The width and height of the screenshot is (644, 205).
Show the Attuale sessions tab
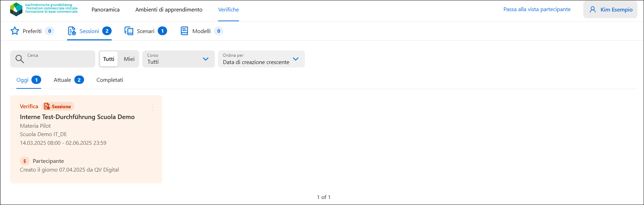click(x=69, y=80)
